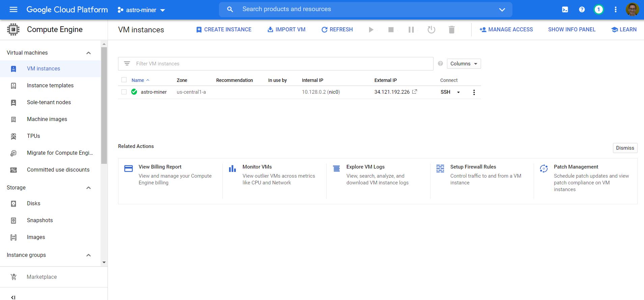Click the Marketplace cart icon
This screenshot has height=300, width=644.
[13, 277]
